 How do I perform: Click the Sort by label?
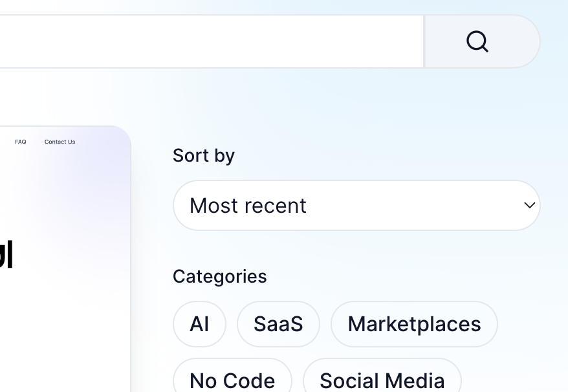coord(203,156)
